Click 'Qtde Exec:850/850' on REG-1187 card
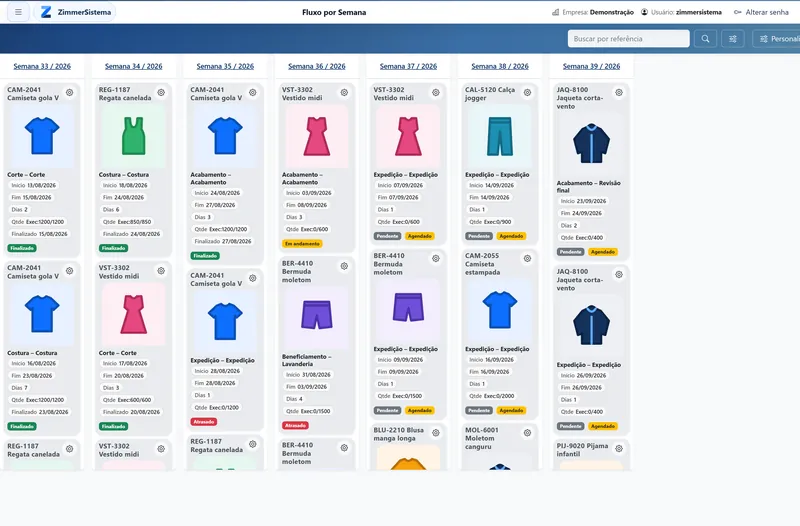The width and height of the screenshot is (800, 526). tap(127, 222)
